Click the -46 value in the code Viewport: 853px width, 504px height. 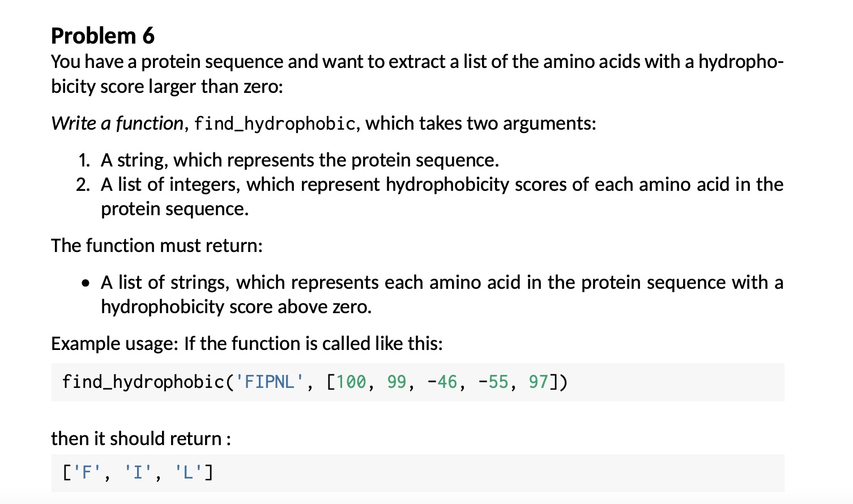pyautogui.click(x=442, y=382)
